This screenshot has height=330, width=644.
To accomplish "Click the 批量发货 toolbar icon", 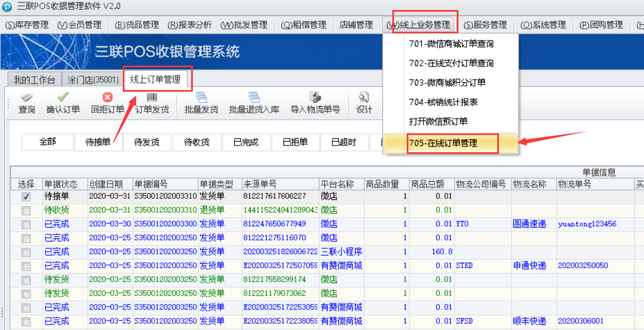I will pos(201,98).
